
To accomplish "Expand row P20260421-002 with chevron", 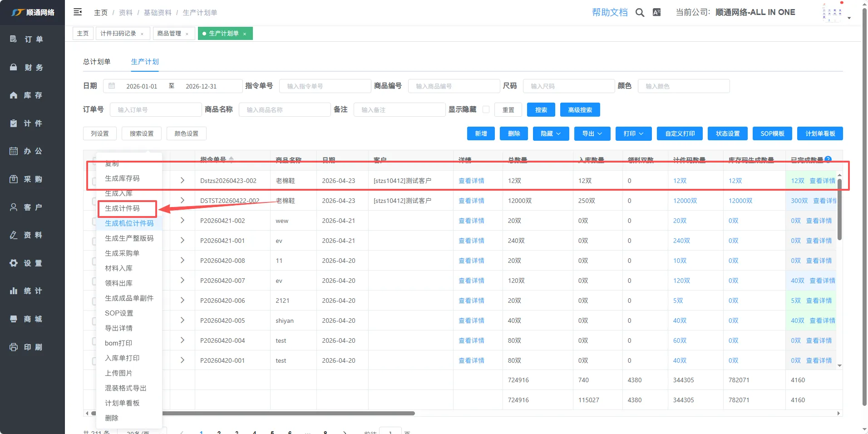I will pyautogui.click(x=182, y=221).
